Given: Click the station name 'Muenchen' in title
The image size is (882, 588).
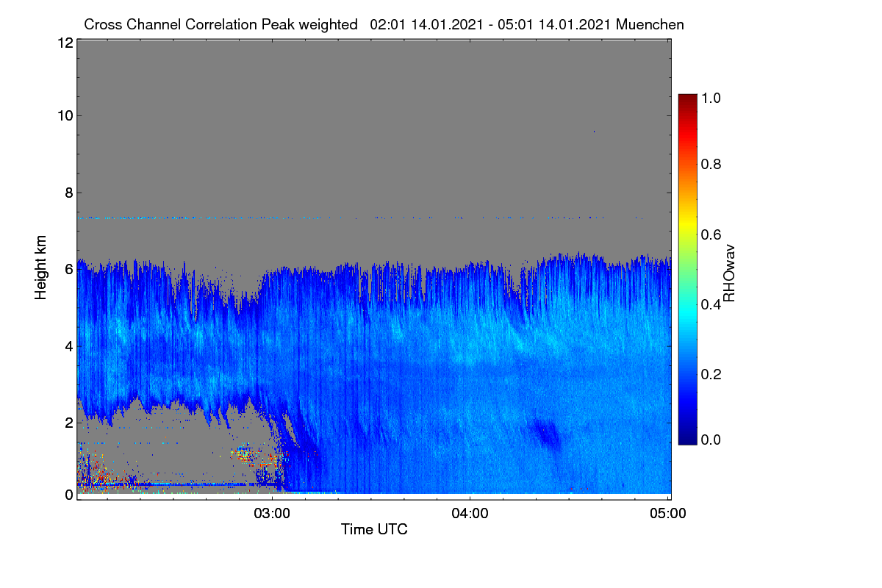Looking at the screenshot, I should [650, 24].
